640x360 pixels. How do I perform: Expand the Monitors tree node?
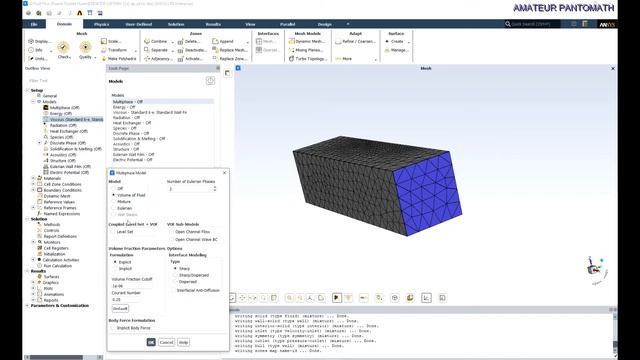33,242
